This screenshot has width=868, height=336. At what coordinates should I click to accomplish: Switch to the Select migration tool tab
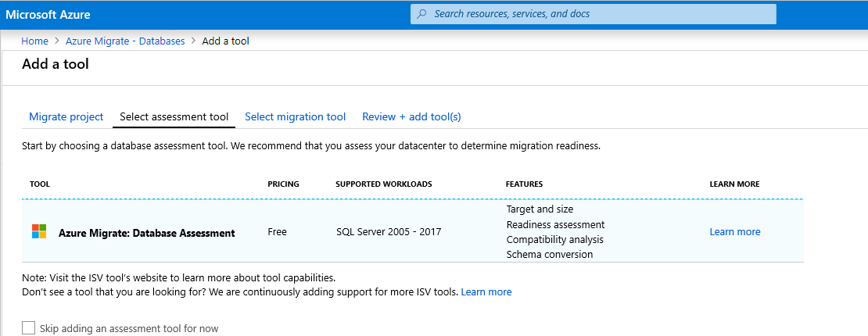[295, 116]
